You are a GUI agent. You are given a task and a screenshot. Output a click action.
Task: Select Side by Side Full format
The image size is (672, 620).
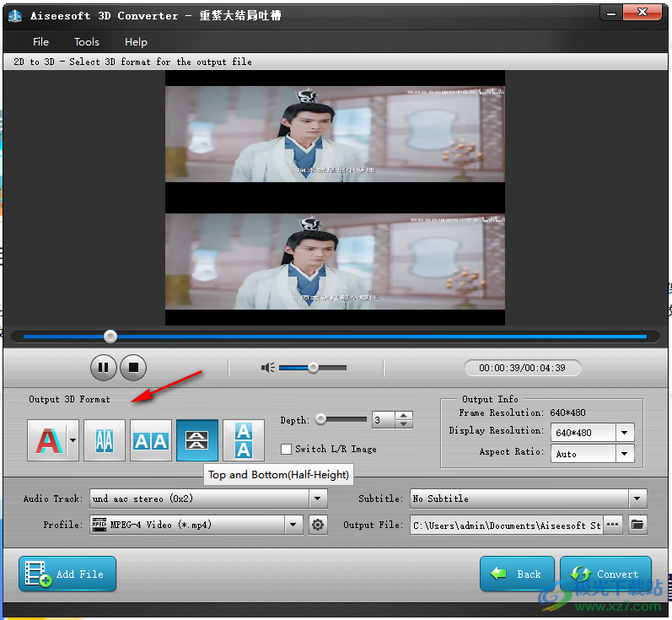coord(151,440)
